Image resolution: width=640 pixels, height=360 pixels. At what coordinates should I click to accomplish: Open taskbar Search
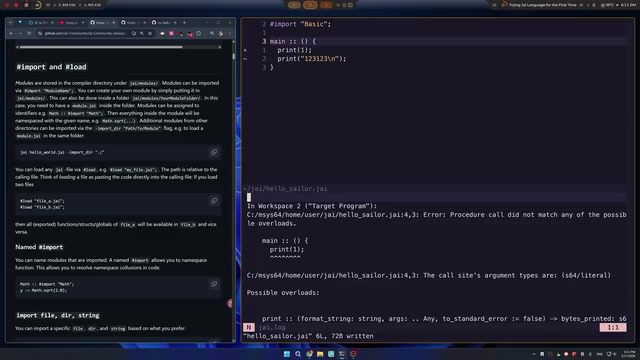pos(298,354)
